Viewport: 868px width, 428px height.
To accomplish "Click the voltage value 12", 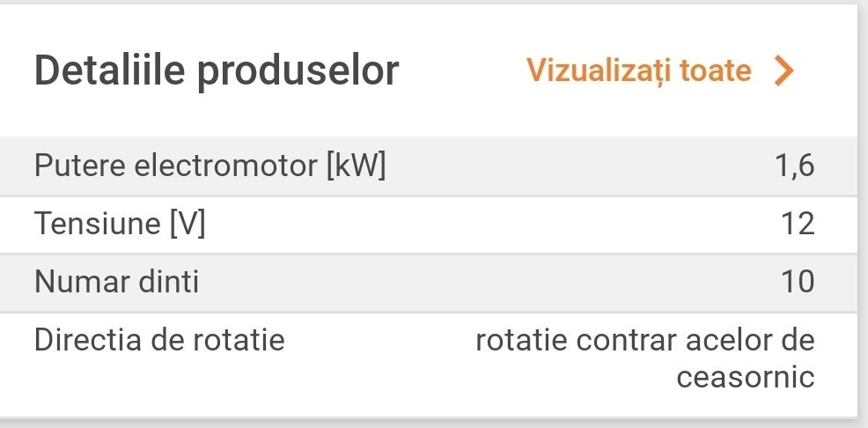I will 798,224.
